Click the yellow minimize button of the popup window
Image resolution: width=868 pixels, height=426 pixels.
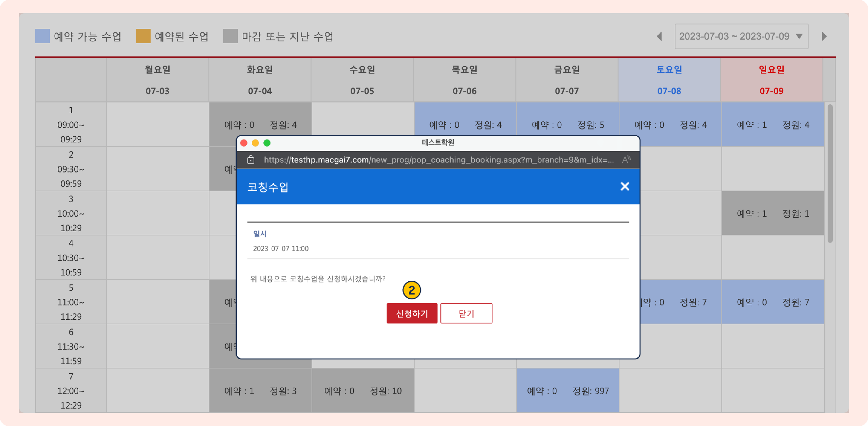pyautogui.click(x=255, y=143)
